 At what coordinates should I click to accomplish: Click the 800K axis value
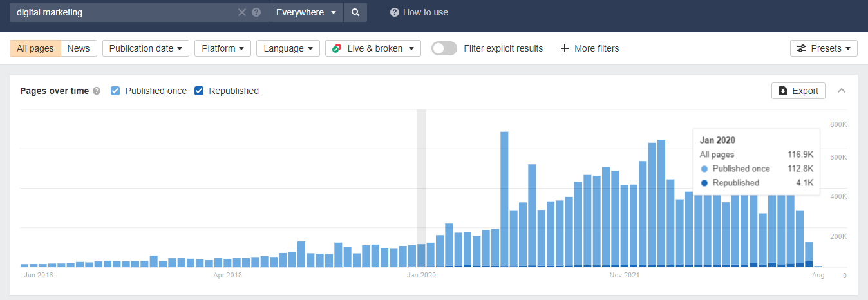[x=838, y=124]
